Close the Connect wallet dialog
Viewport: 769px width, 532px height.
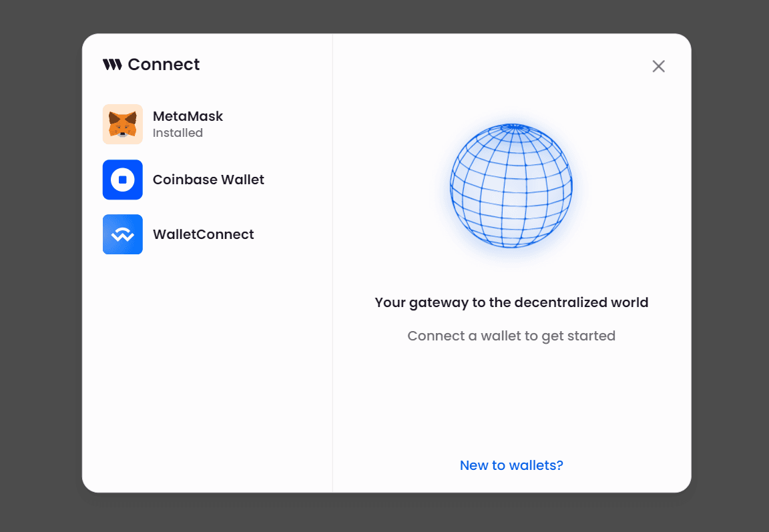(x=659, y=66)
